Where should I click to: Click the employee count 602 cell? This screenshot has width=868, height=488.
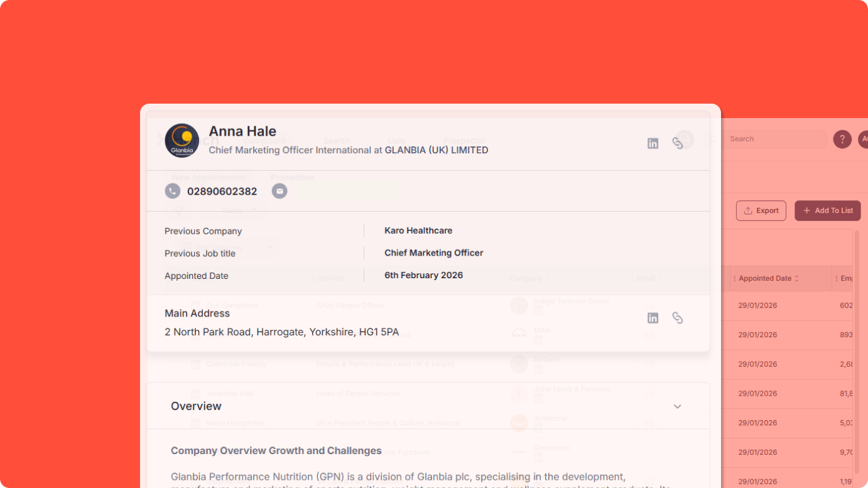[x=846, y=305]
